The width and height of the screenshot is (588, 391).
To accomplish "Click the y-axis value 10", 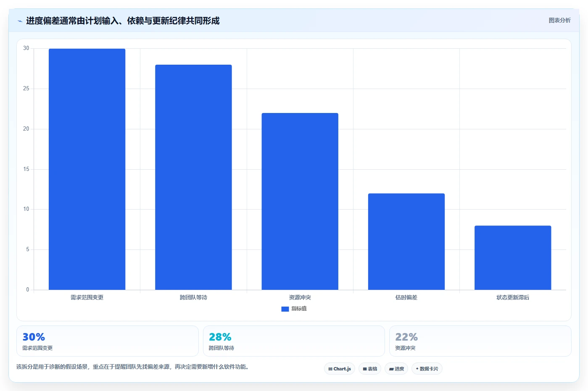I will (x=26, y=209).
